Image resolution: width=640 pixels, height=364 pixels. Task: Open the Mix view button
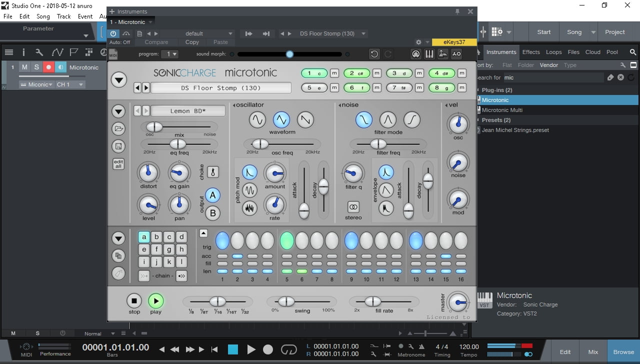pyautogui.click(x=593, y=351)
